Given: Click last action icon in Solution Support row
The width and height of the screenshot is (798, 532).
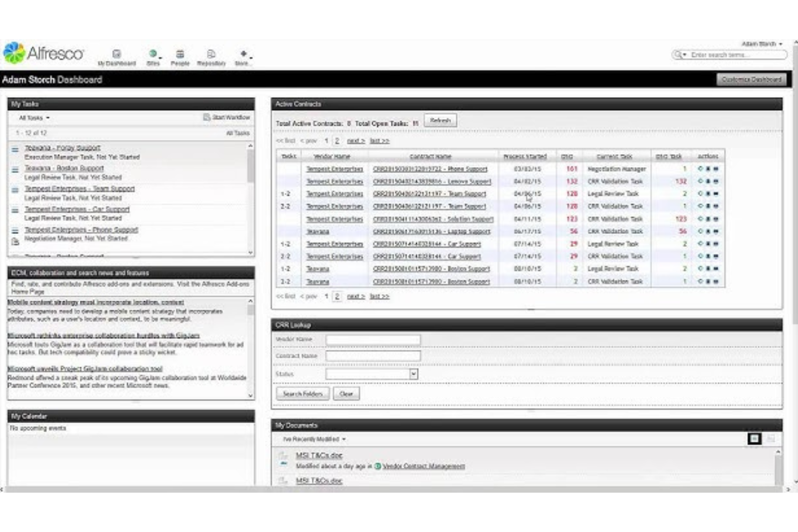Looking at the screenshot, I should [x=716, y=219].
